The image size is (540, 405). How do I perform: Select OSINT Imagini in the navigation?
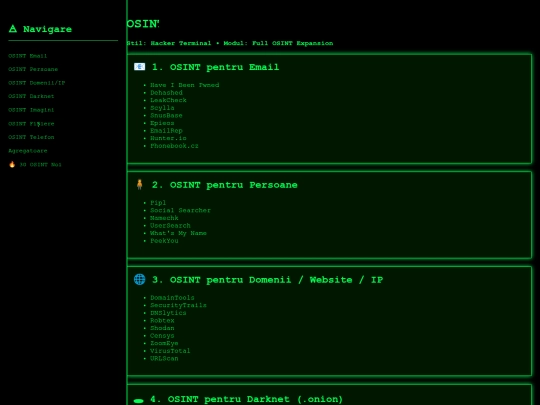point(31,110)
